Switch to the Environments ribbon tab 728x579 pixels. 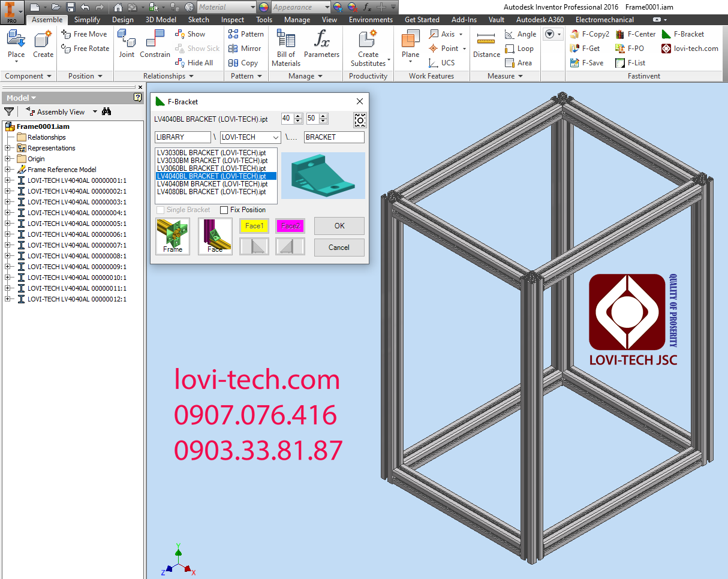pyautogui.click(x=371, y=20)
